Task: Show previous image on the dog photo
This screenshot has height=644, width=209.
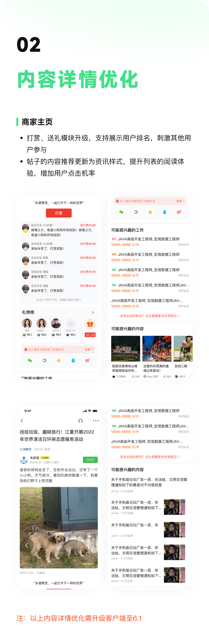Action: [26, 545]
